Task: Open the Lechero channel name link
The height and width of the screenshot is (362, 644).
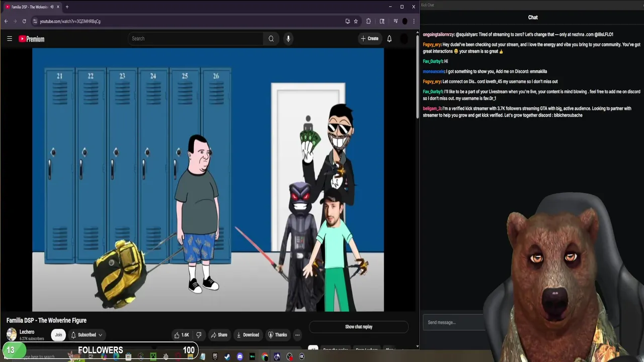Action: point(27,332)
